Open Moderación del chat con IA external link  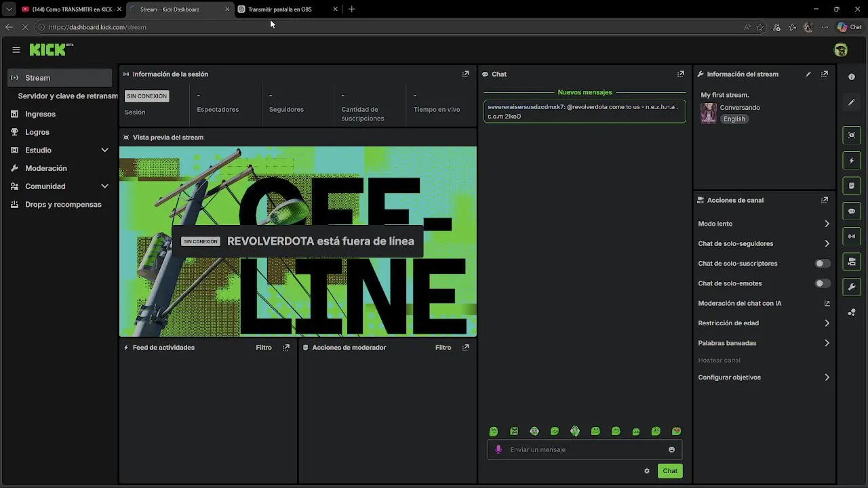827,303
